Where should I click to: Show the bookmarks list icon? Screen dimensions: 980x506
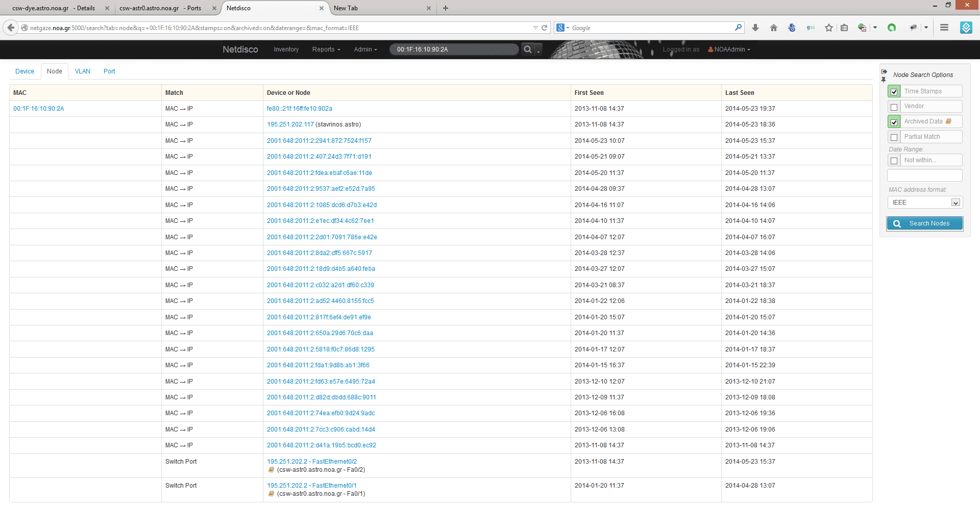click(844, 28)
